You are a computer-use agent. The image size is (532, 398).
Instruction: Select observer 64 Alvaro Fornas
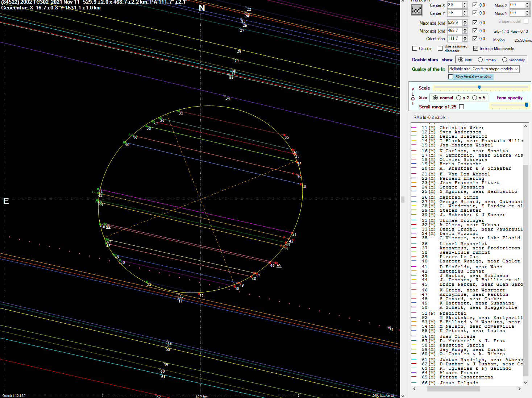467,373
